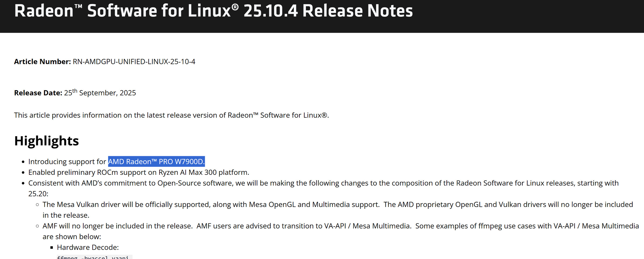Click the "are shown below:" text
The width and height of the screenshot is (644, 259).
tap(72, 237)
